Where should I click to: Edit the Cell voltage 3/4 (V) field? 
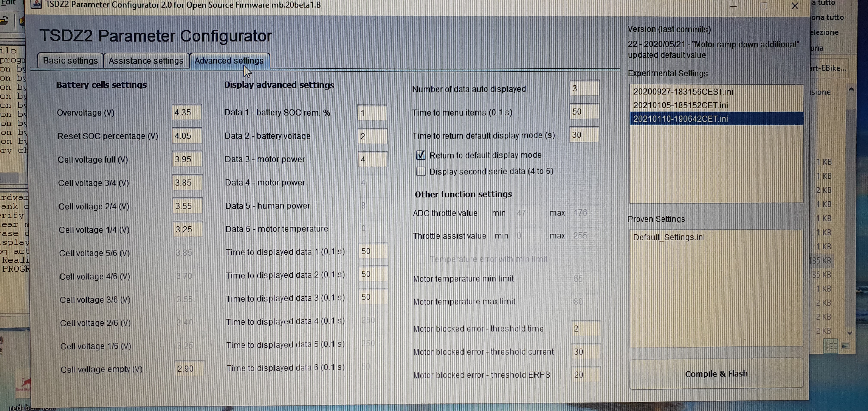[188, 182]
